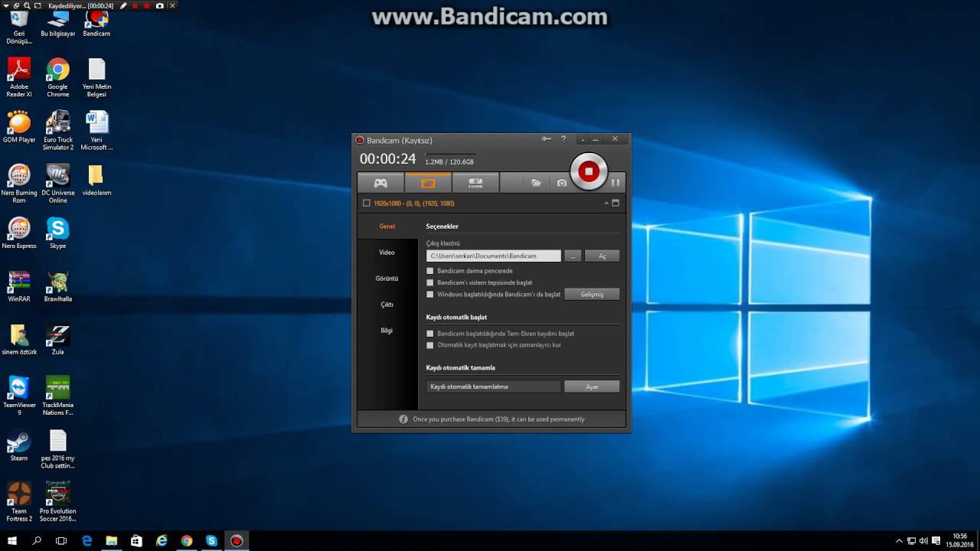Select the Game recording mode gamepad icon
The height and width of the screenshot is (551, 980).
381,183
